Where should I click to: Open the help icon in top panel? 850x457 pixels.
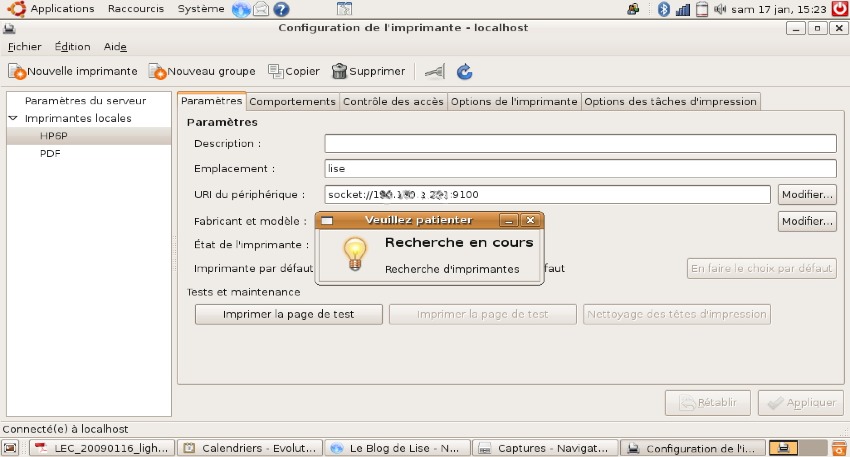[x=281, y=9]
